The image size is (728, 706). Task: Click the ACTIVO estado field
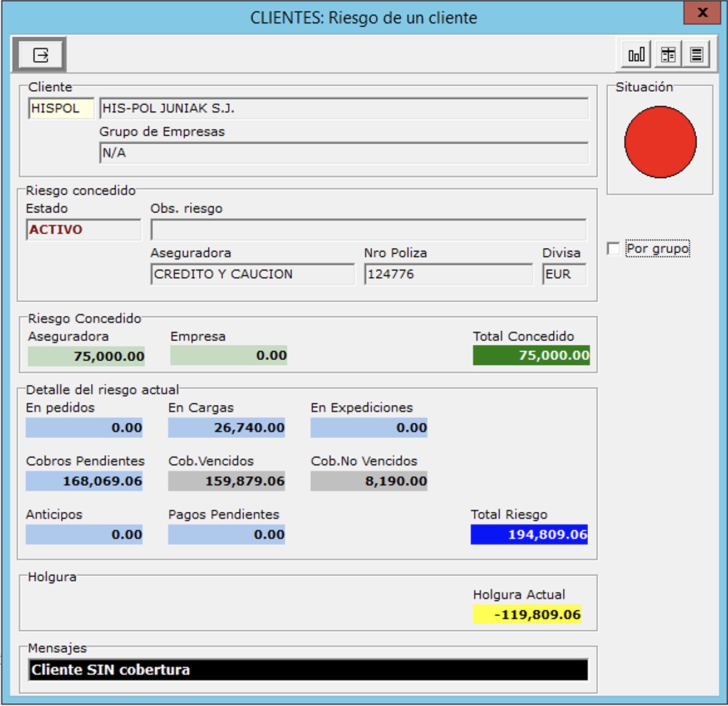tap(83, 229)
